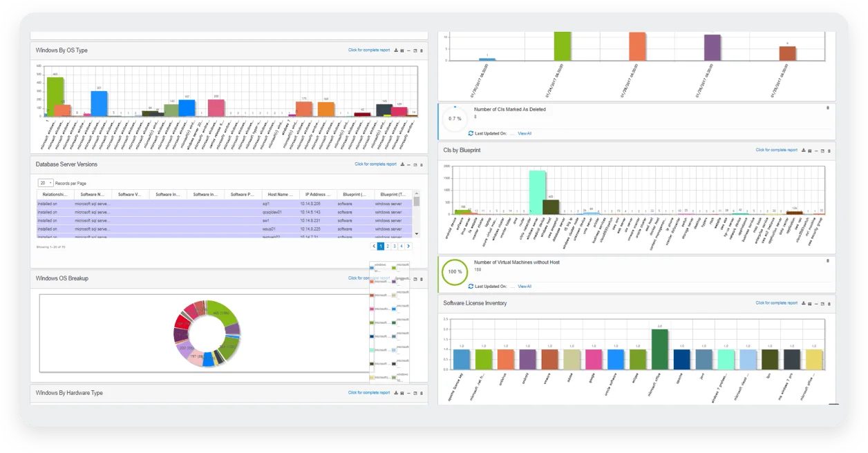Image resolution: width=868 pixels, height=453 pixels.
Task: Download the Windows By OS Type chart
Action: click(x=395, y=50)
